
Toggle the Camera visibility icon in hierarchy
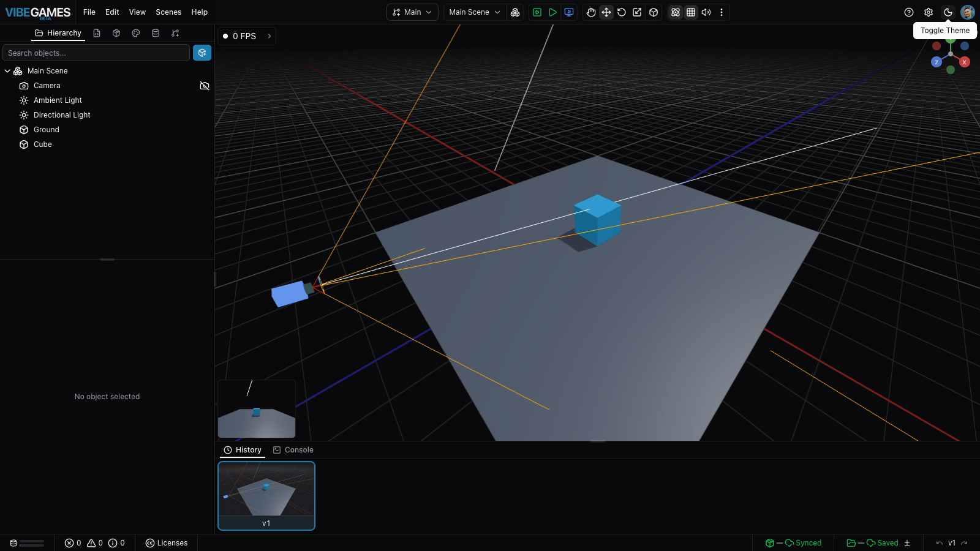[205, 86]
